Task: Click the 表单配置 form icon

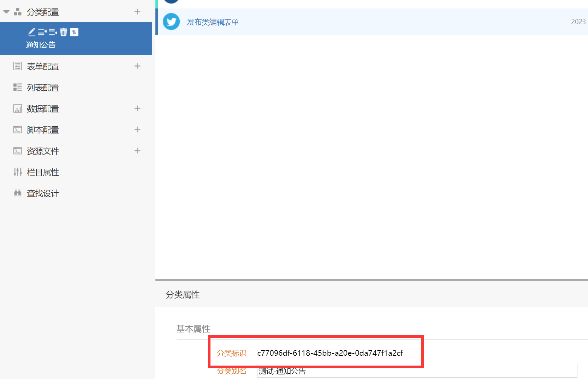Action: pos(18,66)
